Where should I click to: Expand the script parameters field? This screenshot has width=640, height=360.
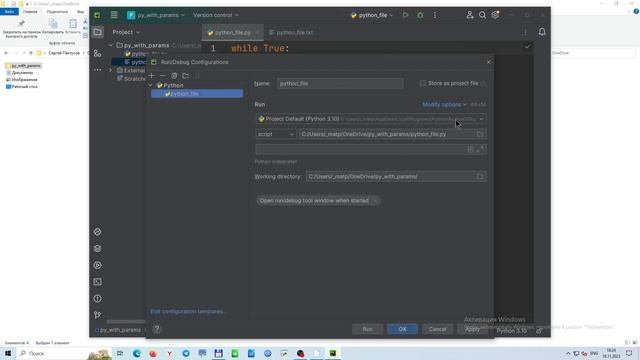[x=480, y=149]
